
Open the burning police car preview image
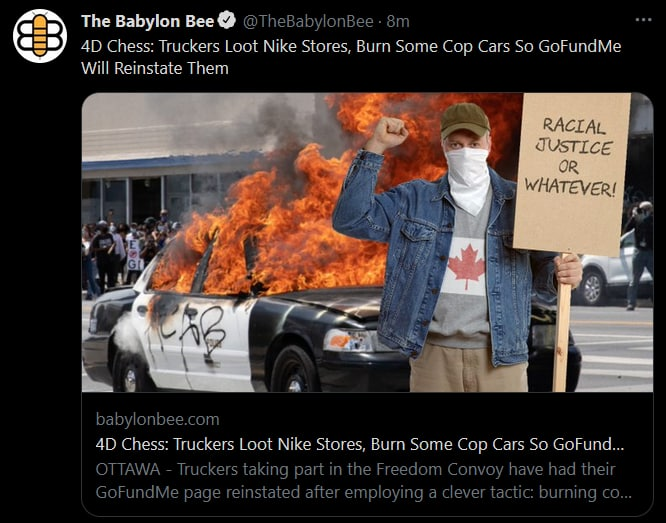367,242
